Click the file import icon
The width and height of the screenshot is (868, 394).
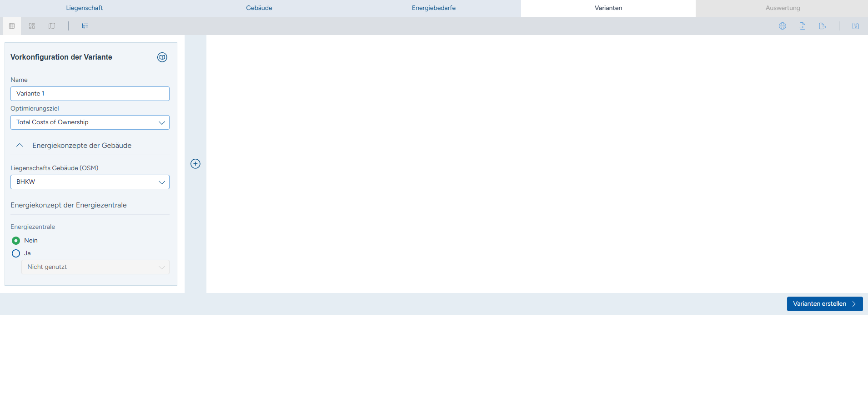(803, 26)
